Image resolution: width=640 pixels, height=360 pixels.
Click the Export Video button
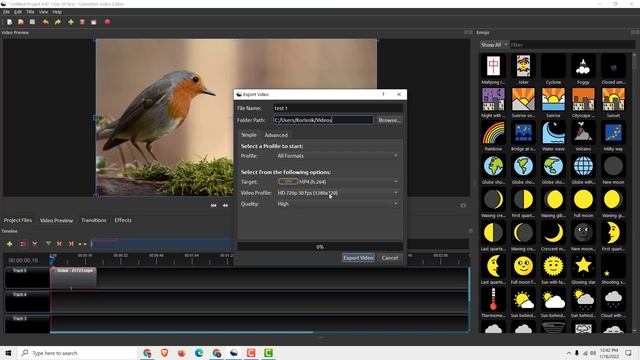pyautogui.click(x=358, y=258)
